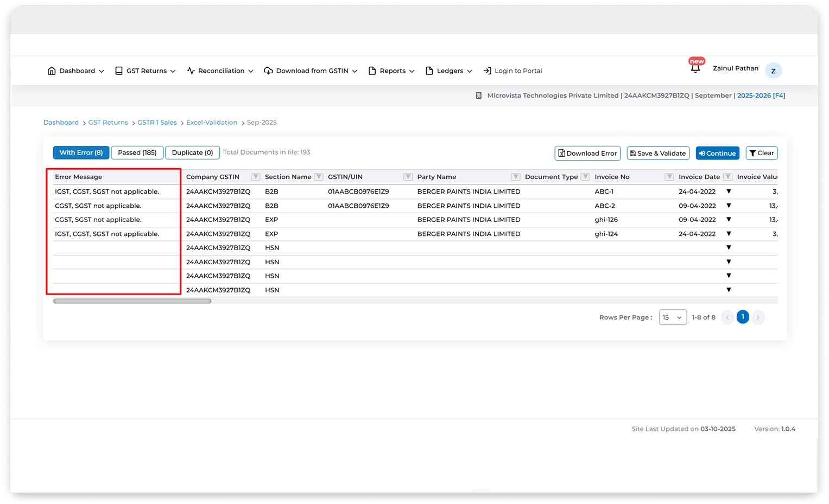Open the Rows Per Page dropdown
Screen dimensions: 829x504
pos(673,317)
